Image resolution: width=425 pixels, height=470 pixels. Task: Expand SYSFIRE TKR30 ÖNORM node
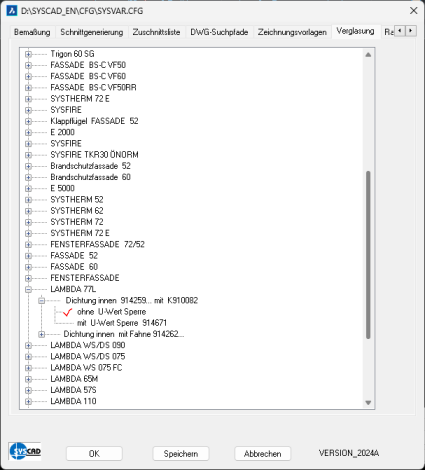pos(28,155)
